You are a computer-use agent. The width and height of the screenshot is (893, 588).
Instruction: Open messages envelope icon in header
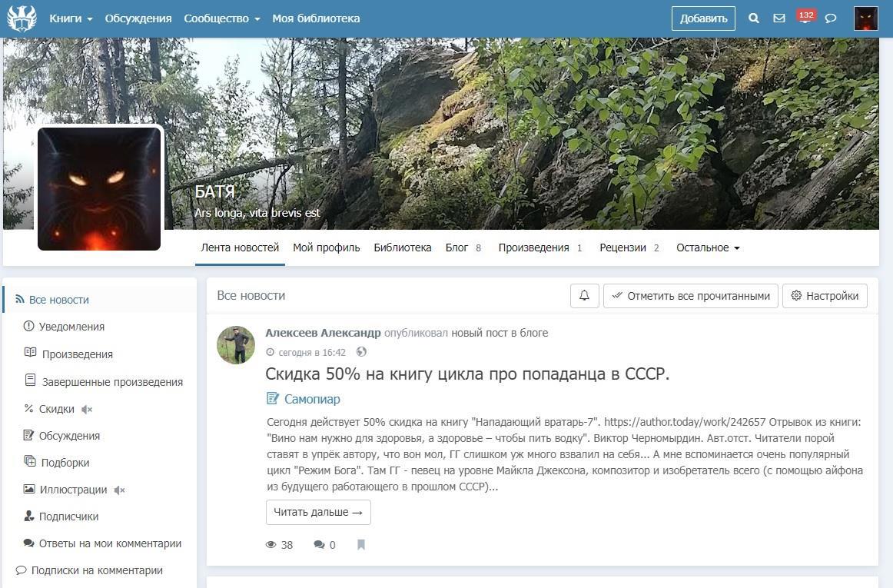tap(779, 18)
